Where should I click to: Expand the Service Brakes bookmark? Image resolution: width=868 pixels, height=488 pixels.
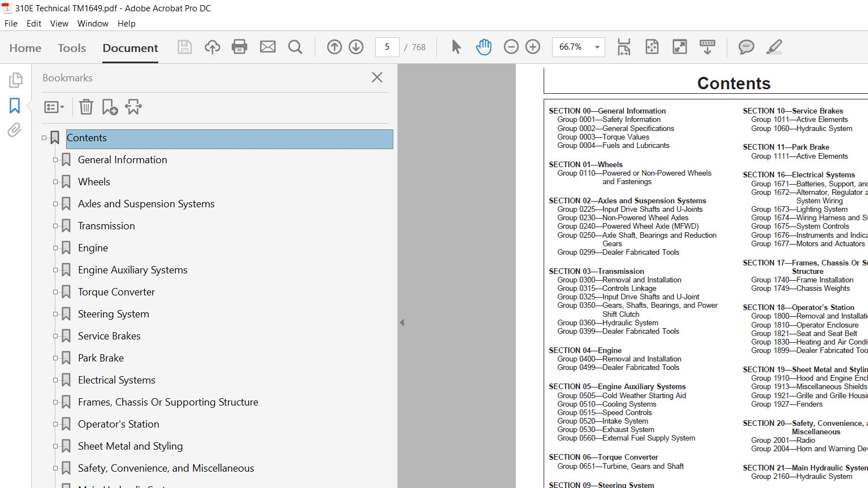click(x=55, y=336)
